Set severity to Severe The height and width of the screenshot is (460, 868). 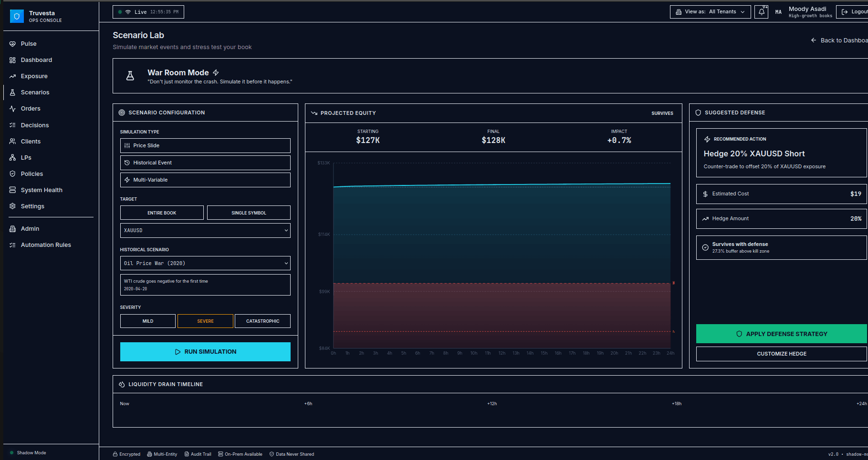tap(205, 321)
